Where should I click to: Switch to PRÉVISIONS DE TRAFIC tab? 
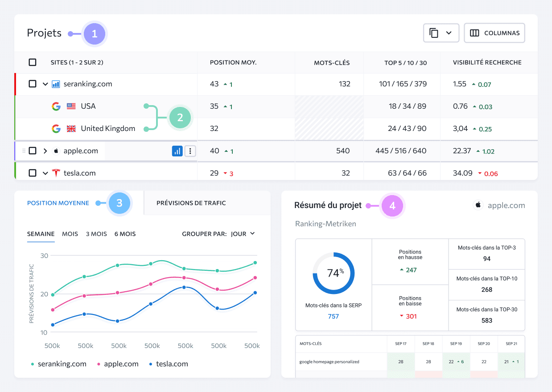[191, 203]
